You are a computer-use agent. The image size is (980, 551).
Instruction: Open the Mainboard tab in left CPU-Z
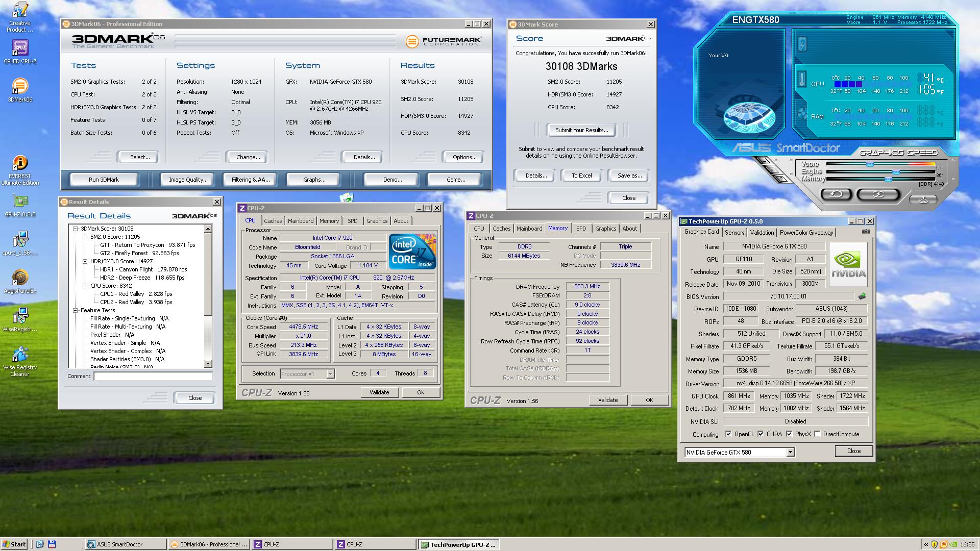point(300,221)
